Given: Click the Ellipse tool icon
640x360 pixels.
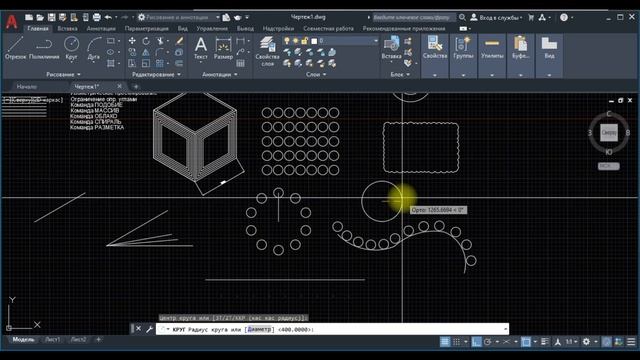Looking at the screenshot, I should (x=111, y=52).
